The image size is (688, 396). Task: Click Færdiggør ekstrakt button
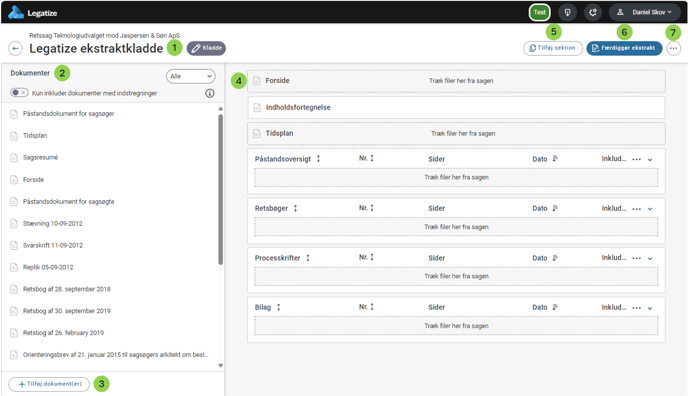pyautogui.click(x=624, y=48)
